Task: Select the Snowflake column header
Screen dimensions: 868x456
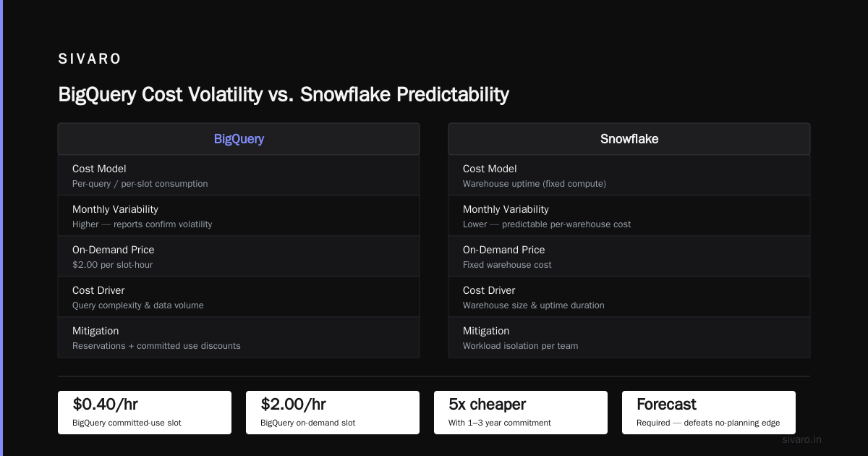Action: 629,139
